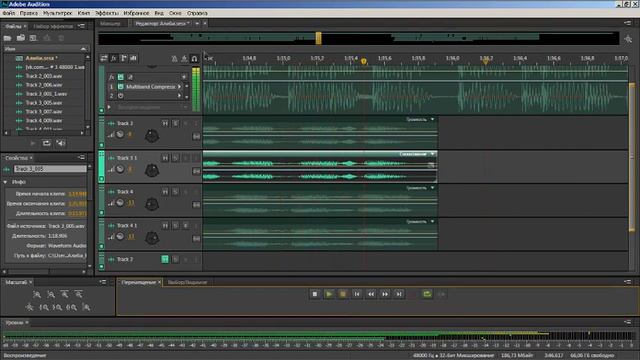Adjust the Track 4 volume knob
This screenshot has width=640, height=360.
tap(120, 203)
